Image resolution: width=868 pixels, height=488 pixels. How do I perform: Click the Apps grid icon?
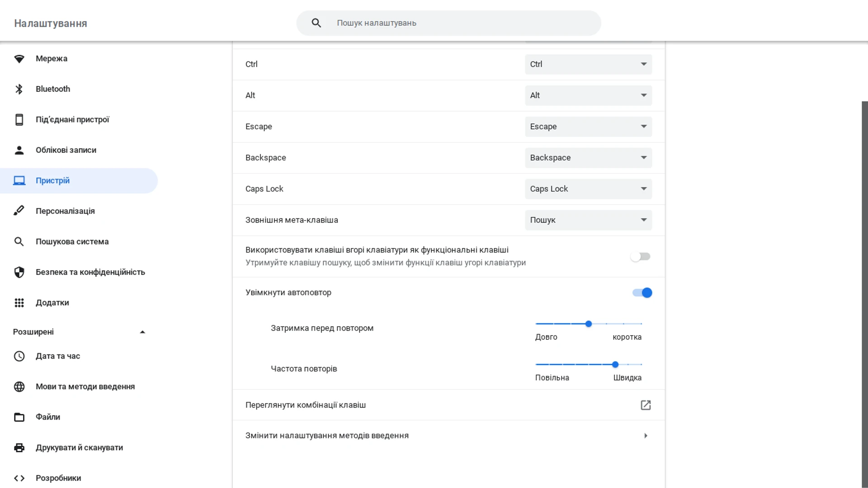click(x=19, y=303)
